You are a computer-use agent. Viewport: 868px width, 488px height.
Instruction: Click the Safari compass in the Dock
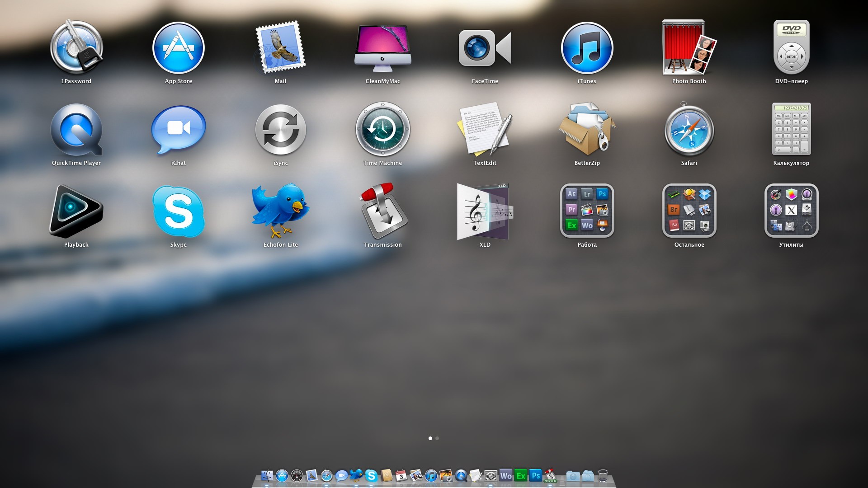326,475
